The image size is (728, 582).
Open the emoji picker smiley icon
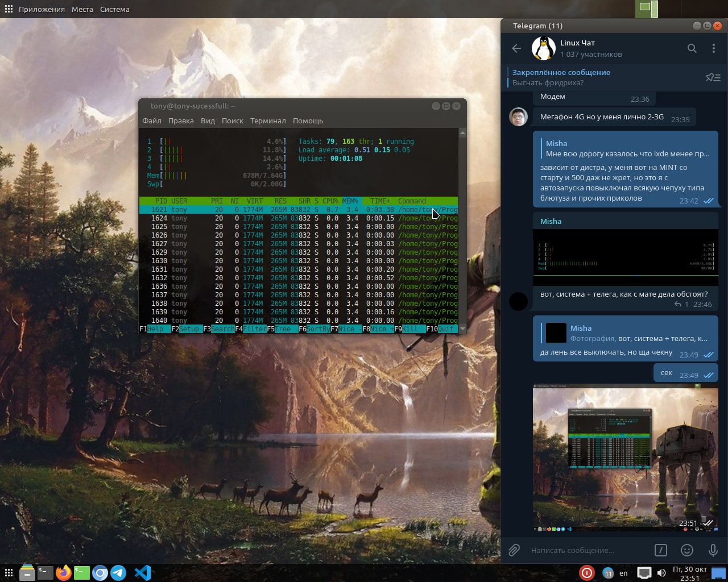(687, 550)
